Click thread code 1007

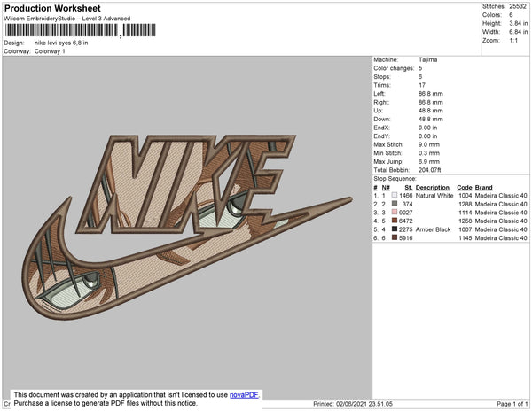coord(465,229)
